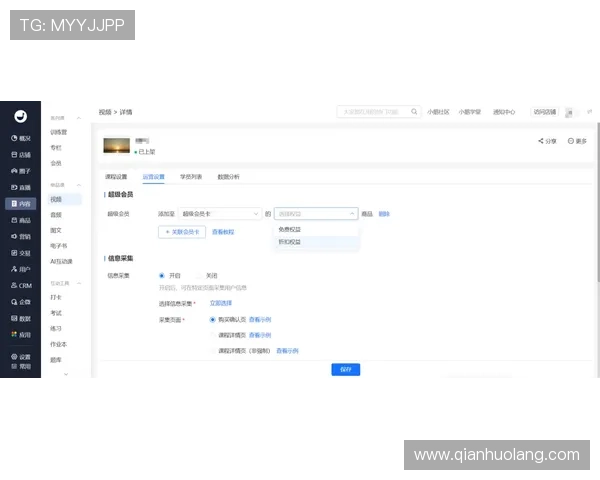
Task: Switch to the 数据分析 tab
Action: [x=228, y=176]
